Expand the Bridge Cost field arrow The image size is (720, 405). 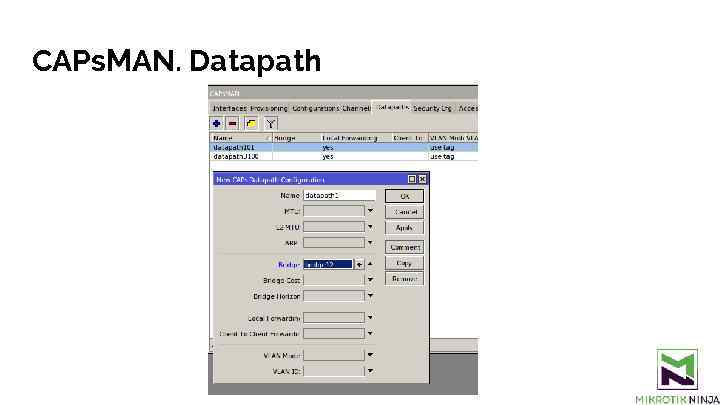coord(370,280)
